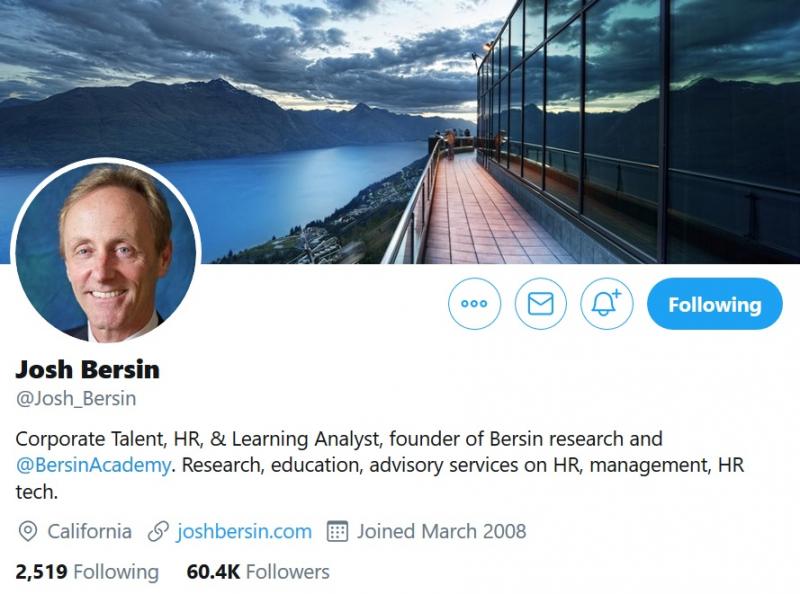
Task: Click the envelope message icon
Action: pos(540,304)
